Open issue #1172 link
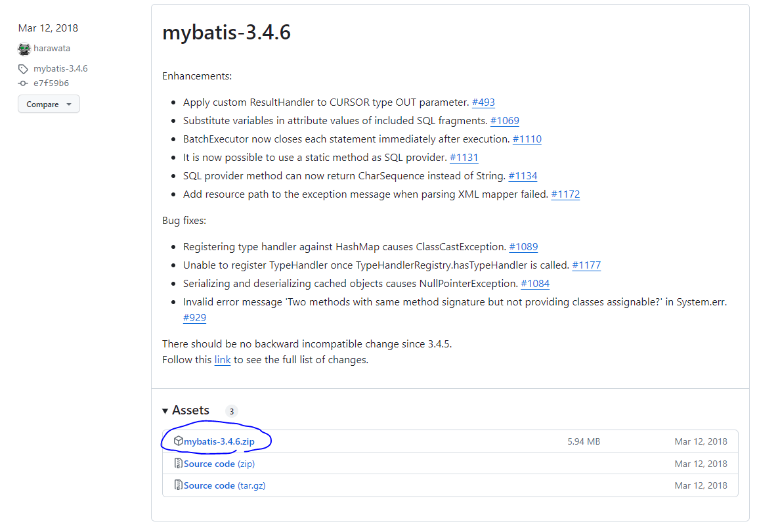This screenshot has height=532, width=757. point(565,194)
